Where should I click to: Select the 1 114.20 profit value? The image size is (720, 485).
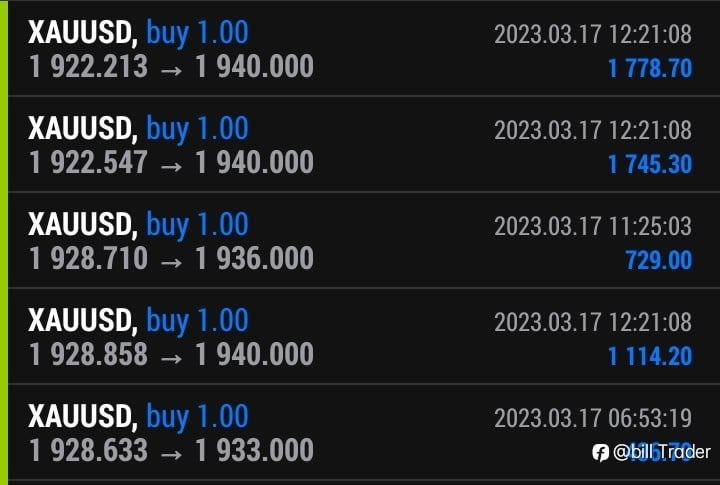point(650,356)
